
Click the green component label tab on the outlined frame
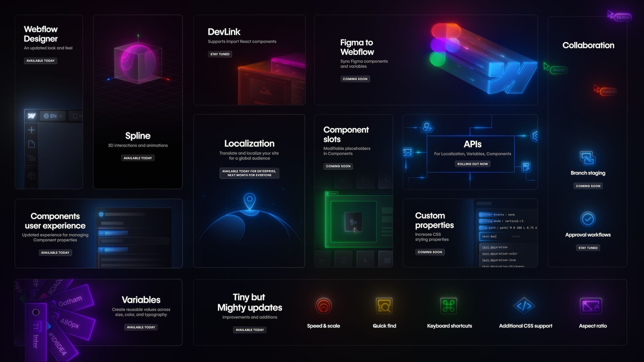click(332, 193)
